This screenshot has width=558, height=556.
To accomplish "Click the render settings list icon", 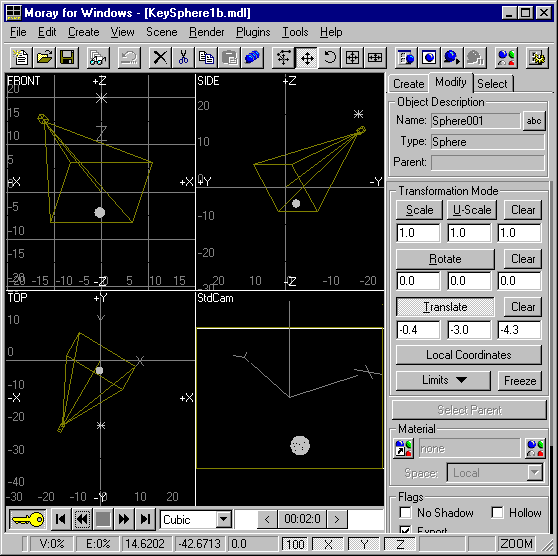I will click(406, 57).
